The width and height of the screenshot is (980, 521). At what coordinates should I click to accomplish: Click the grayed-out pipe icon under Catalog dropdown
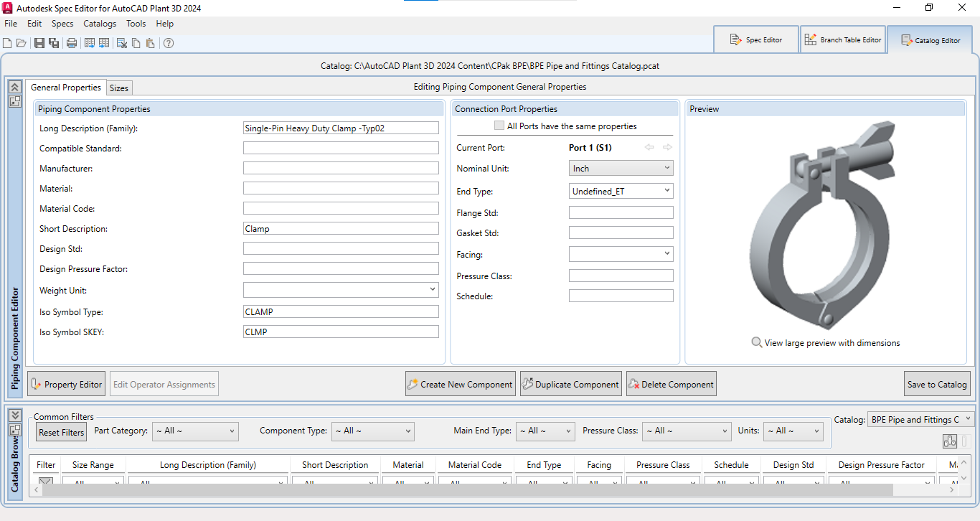(x=965, y=441)
